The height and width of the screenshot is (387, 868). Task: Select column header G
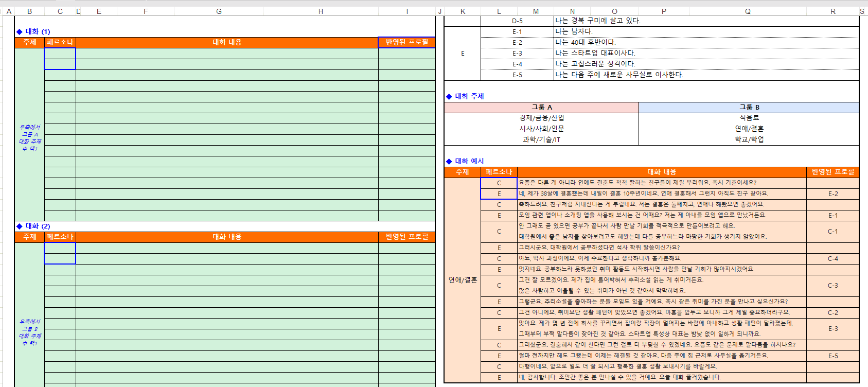(x=219, y=11)
